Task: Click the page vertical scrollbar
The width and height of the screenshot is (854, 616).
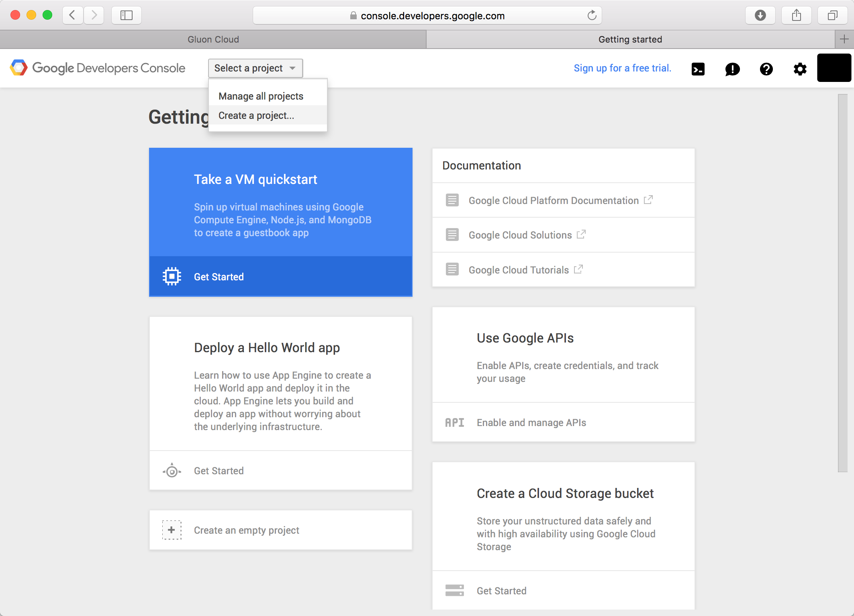Action: [842, 283]
